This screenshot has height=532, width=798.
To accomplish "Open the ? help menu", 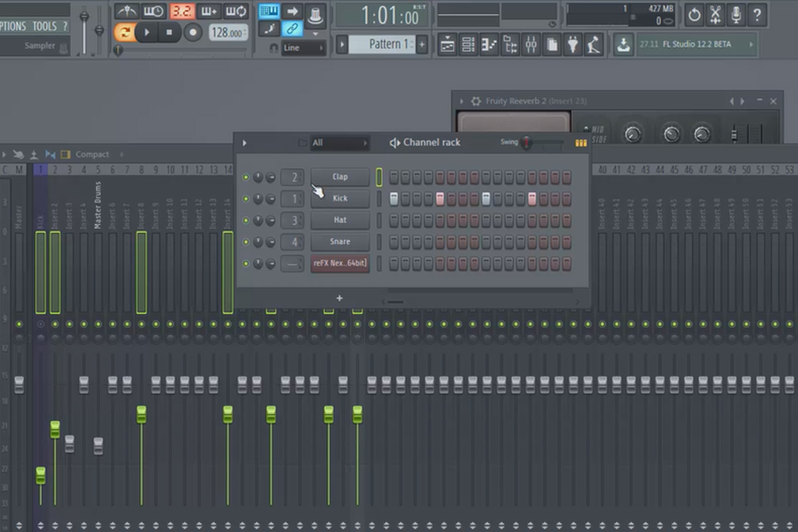I will (65, 26).
